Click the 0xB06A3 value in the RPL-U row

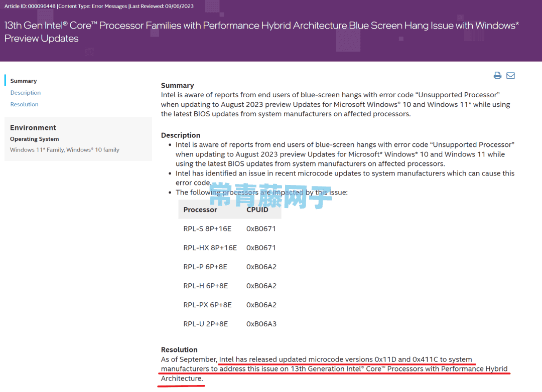pos(261,324)
